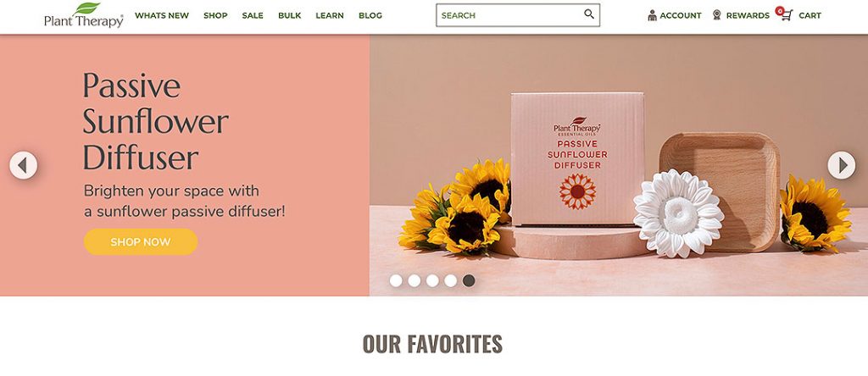The image size is (868, 376).
Task: Click the yellow Shop Now button
Action: (x=141, y=241)
